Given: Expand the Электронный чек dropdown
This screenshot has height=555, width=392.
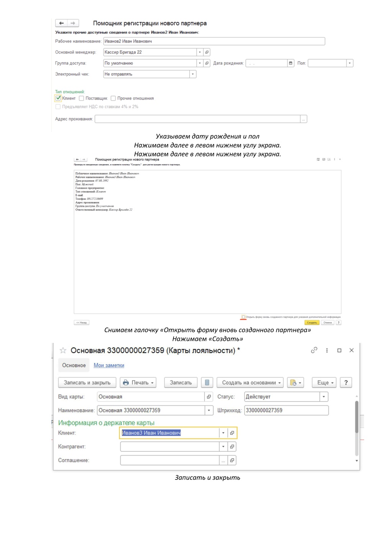Looking at the screenshot, I should [x=193, y=74].
